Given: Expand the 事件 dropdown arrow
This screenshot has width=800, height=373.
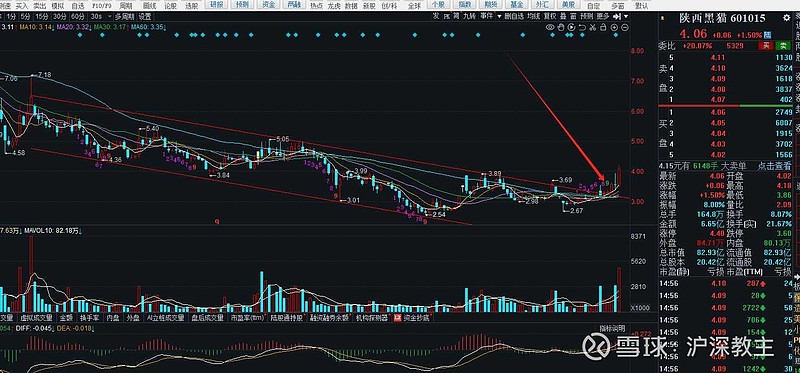Looking at the screenshot, I should click(x=498, y=16).
